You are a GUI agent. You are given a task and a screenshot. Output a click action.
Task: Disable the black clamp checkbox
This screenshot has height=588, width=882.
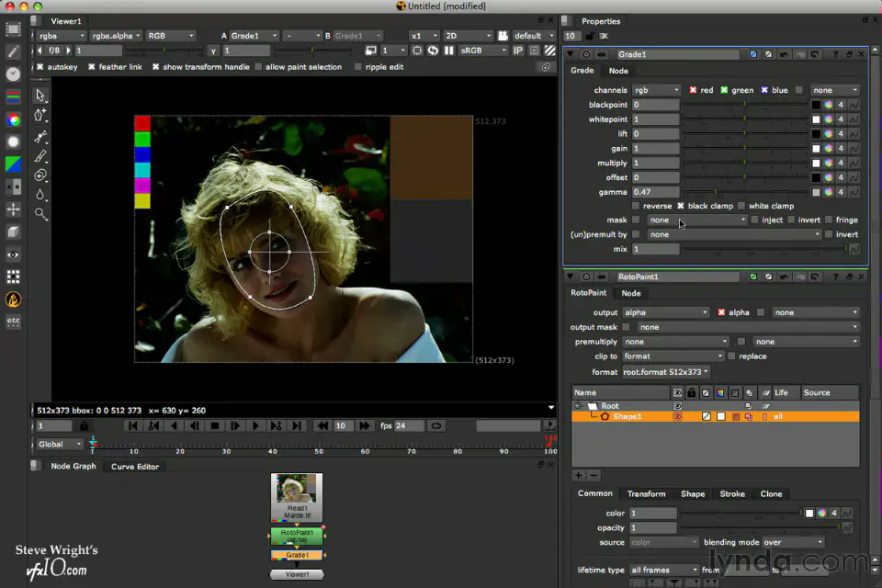point(681,206)
